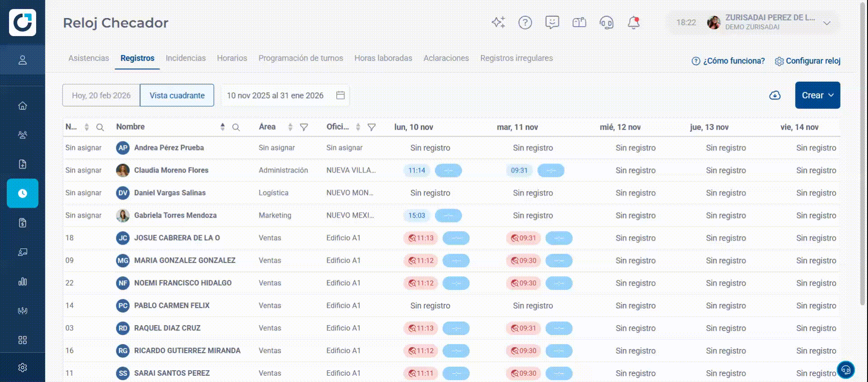Go to the Horas laboradas tab
868x382 pixels.
click(383, 58)
